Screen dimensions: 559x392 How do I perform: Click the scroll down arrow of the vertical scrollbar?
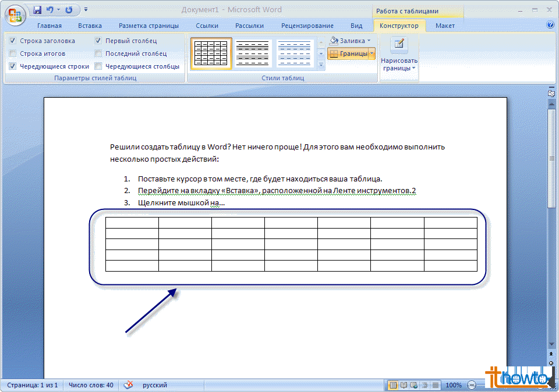coord(551,344)
